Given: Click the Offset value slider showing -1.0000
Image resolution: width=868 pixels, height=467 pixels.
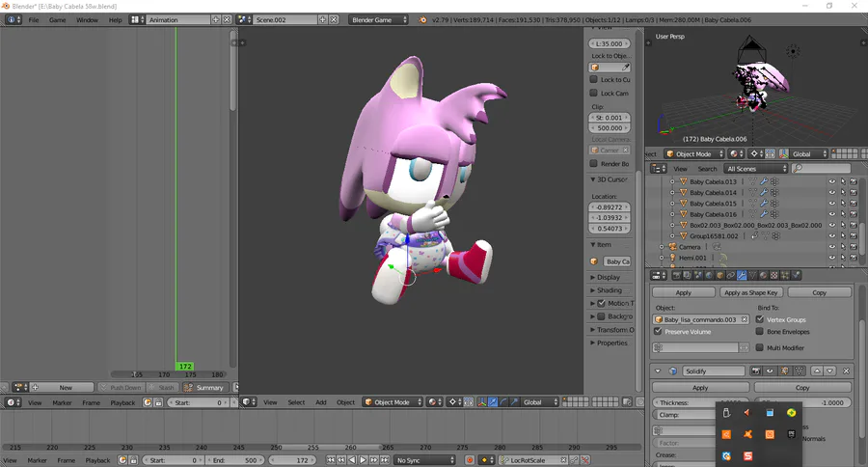Looking at the screenshot, I should pyautogui.click(x=802, y=402).
